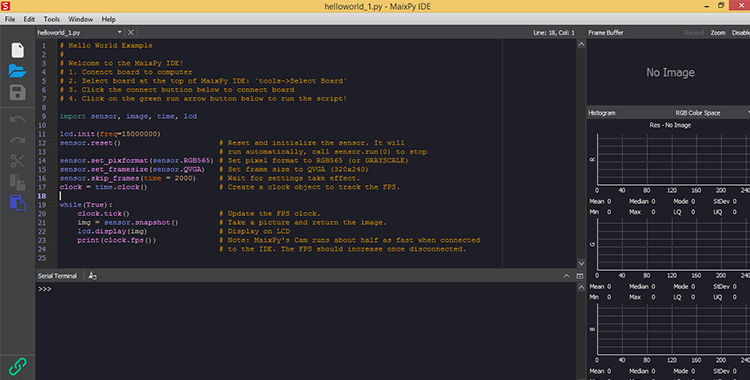Click the editor scrollbar down arrow
This screenshot has height=380, width=750.
click(581, 263)
